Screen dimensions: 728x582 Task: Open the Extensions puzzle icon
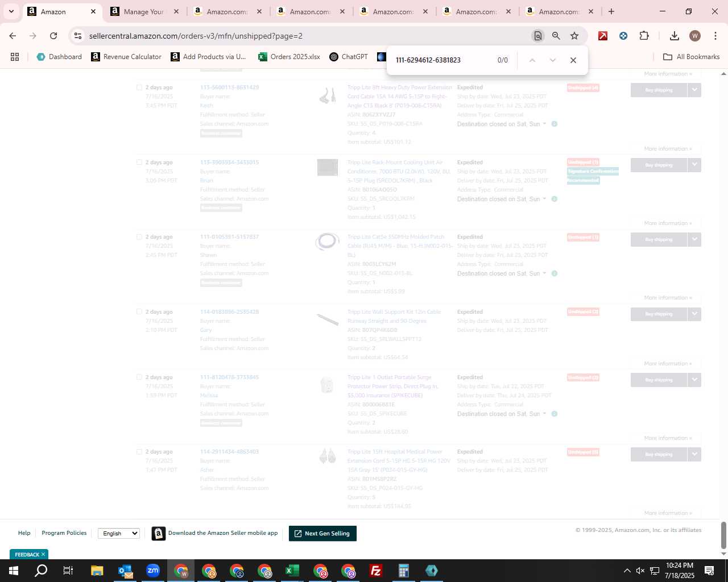[x=644, y=36]
